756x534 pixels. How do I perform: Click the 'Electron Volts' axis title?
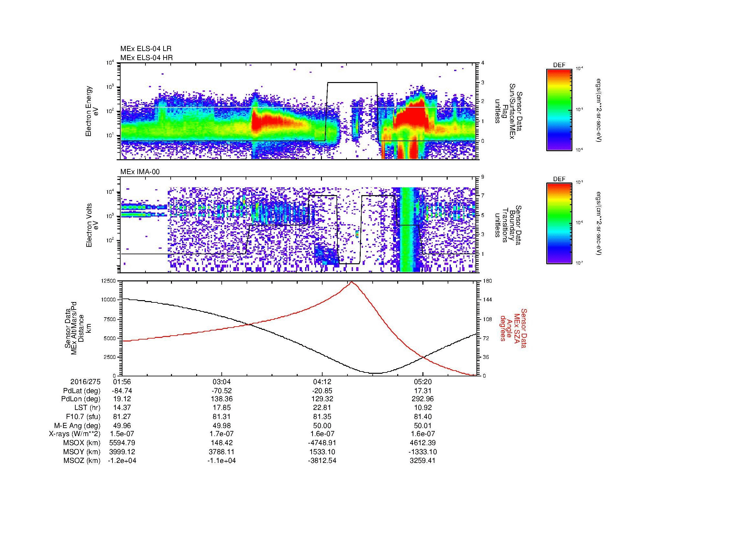89,225
